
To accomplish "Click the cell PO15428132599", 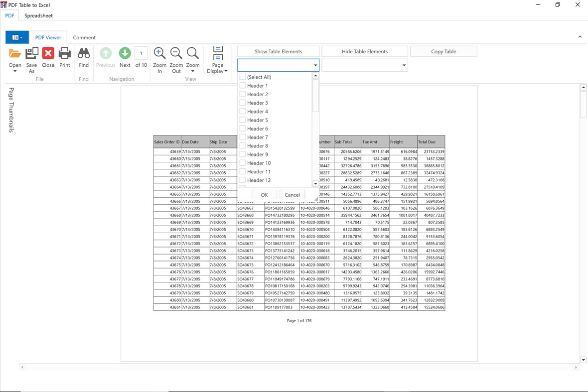I will (x=282, y=208).
